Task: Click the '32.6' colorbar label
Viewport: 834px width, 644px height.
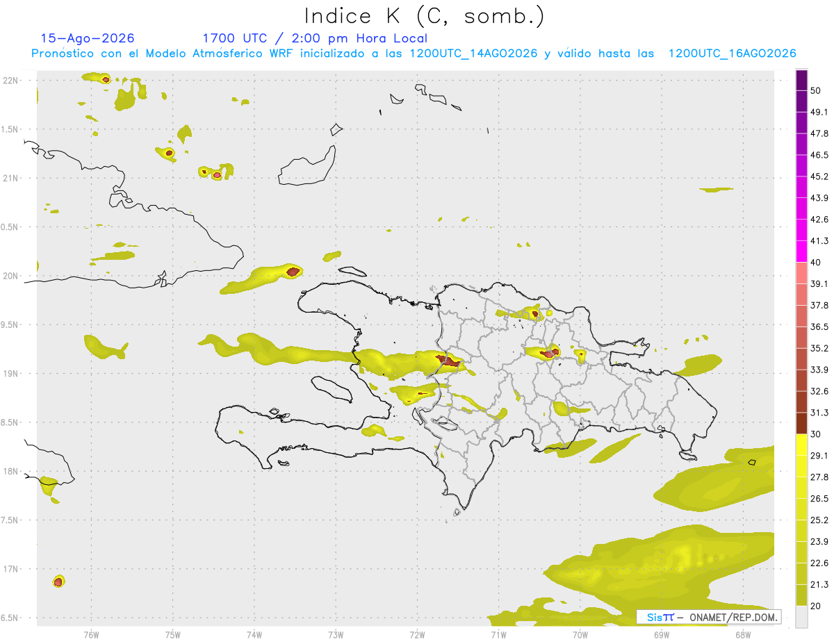Action: 819,391
